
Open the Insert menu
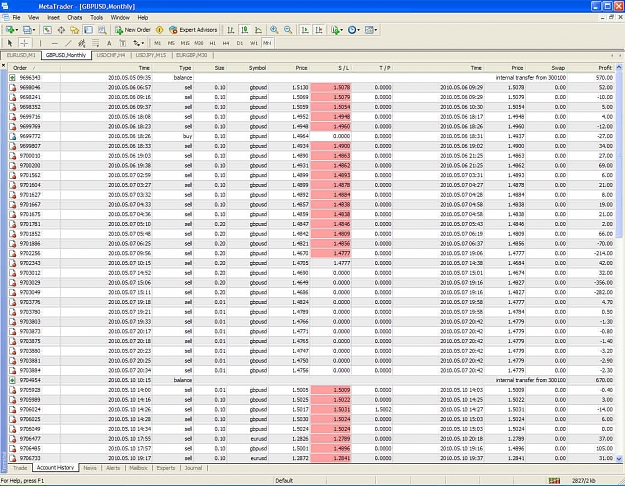(53, 18)
